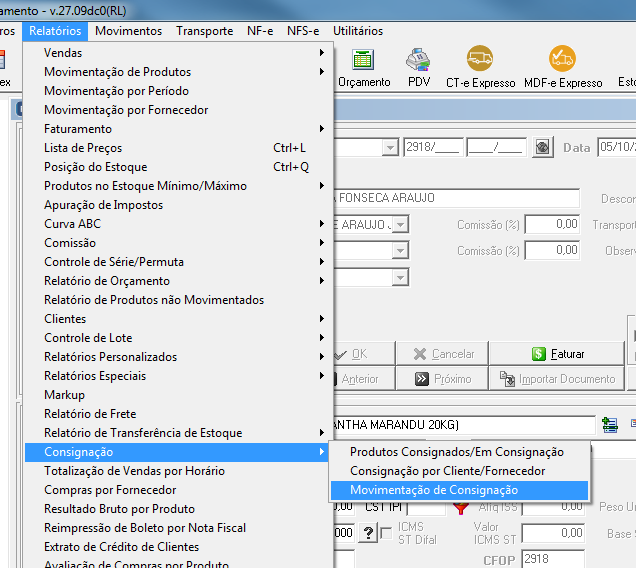Click the Importar Documento button
The width and height of the screenshot is (636, 568).
(556, 379)
